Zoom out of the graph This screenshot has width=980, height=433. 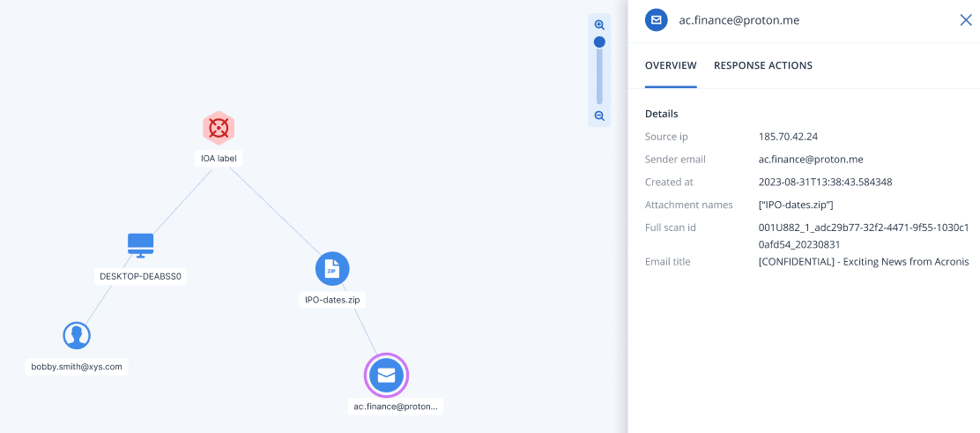click(x=599, y=116)
